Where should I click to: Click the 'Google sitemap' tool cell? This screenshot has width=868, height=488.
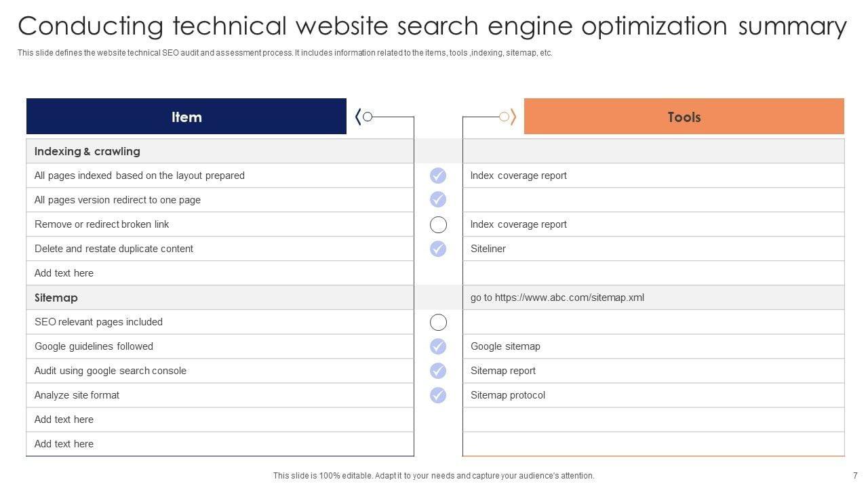point(505,346)
